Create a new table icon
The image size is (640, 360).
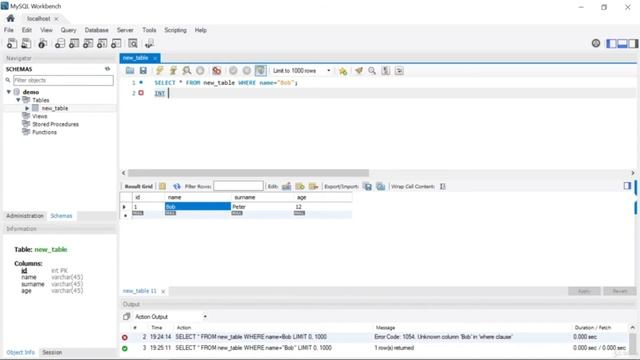74,43
